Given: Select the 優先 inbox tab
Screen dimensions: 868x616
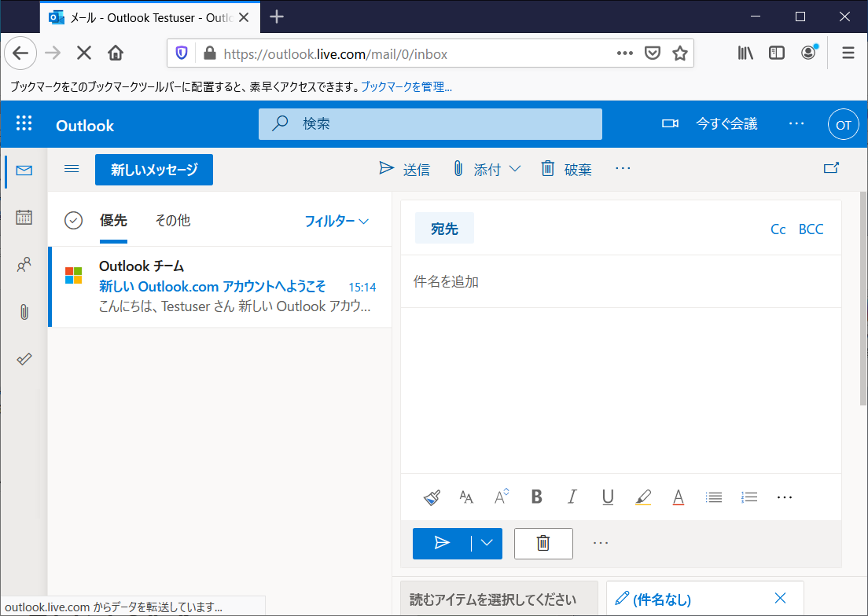Looking at the screenshot, I should [x=113, y=221].
